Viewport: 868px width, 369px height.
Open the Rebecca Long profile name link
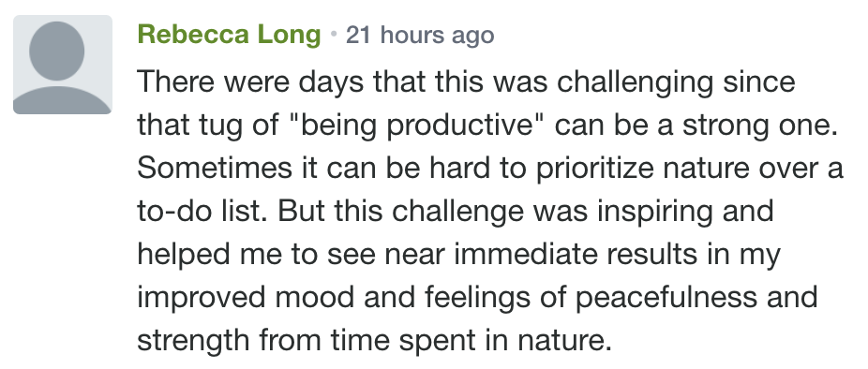point(229,35)
